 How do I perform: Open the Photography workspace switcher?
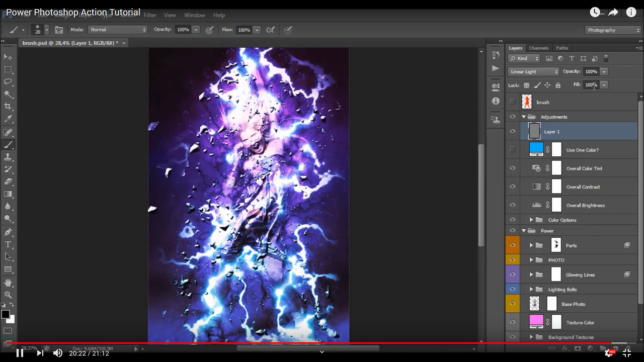tap(612, 30)
